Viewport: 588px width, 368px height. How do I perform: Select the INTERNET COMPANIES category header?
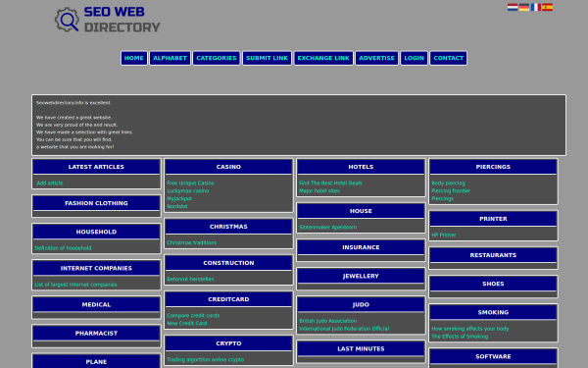[x=96, y=269]
